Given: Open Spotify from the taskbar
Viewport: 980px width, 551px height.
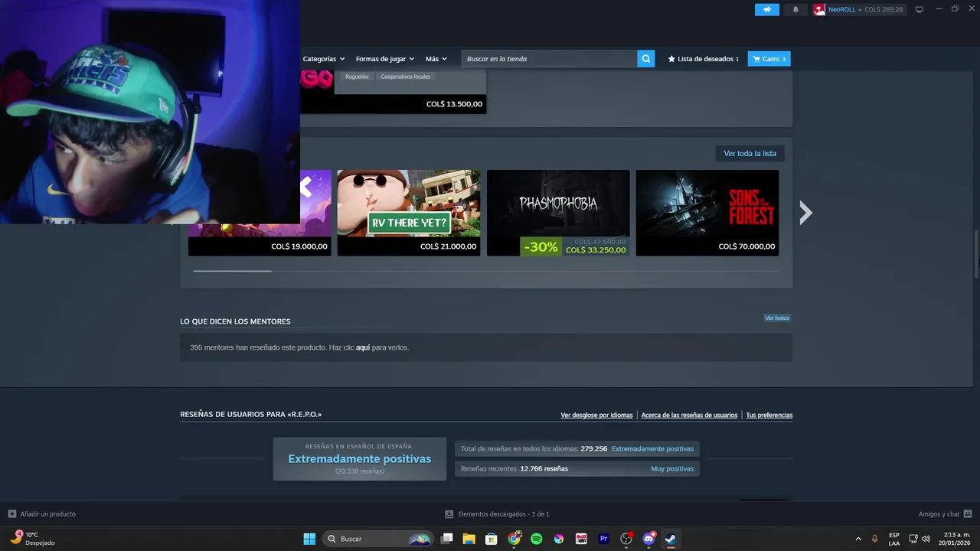Looking at the screenshot, I should click(537, 539).
